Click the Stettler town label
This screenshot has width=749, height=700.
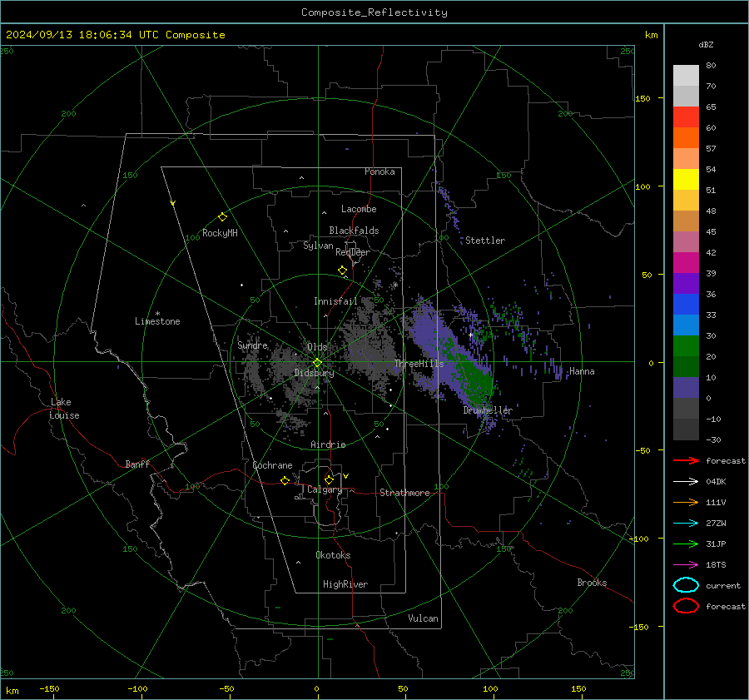(485, 241)
